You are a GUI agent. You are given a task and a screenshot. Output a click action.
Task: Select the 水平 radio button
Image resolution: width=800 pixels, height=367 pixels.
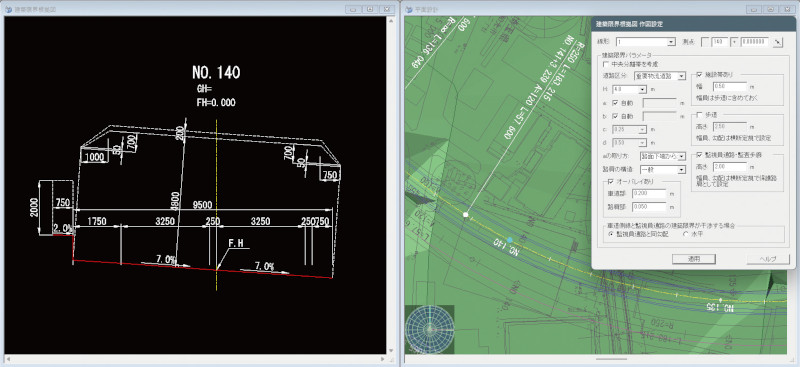[685, 234]
